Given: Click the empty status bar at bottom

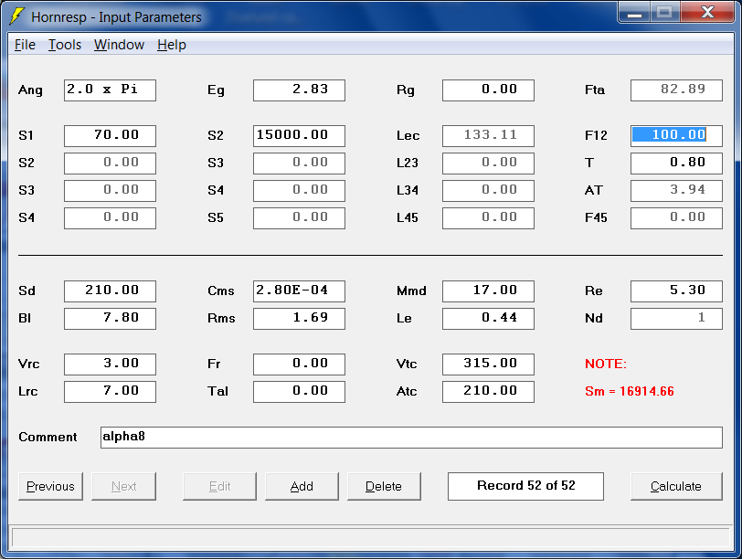Looking at the screenshot, I should [x=371, y=538].
